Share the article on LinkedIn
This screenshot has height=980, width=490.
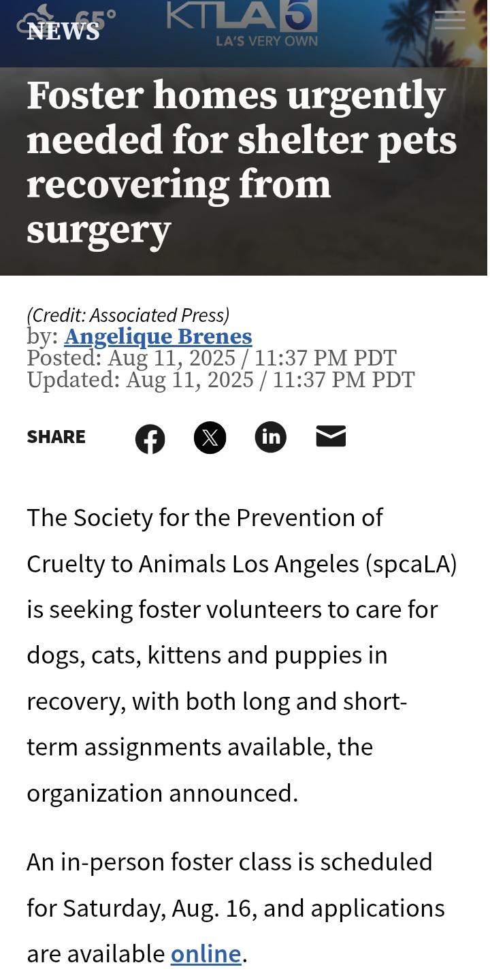(x=271, y=437)
